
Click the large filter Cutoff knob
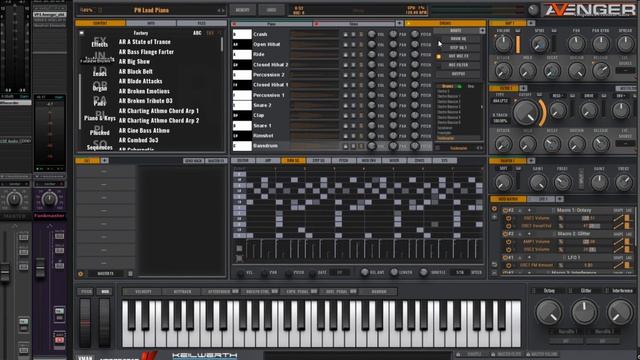click(526, 113)
